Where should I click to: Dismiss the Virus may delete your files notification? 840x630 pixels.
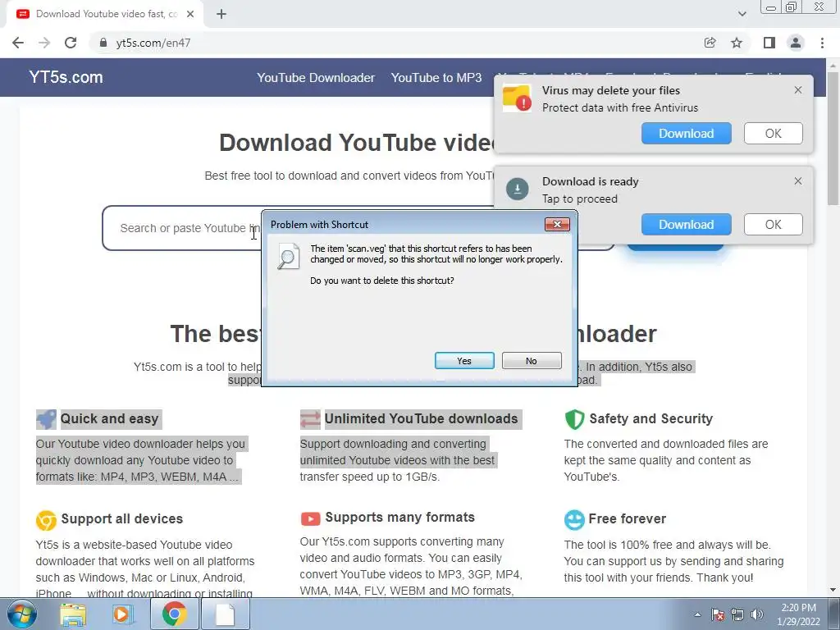[x=797, y=90]
